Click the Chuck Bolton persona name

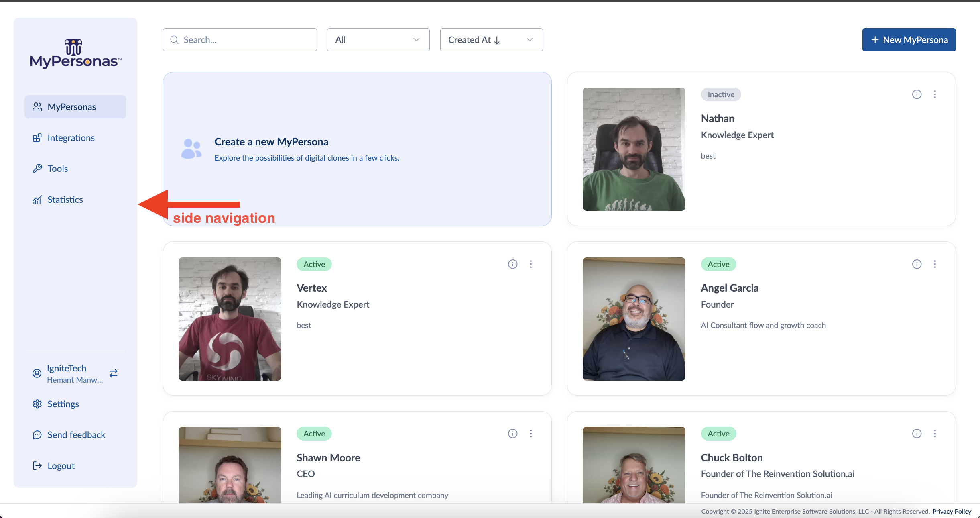tap(732, 458)
